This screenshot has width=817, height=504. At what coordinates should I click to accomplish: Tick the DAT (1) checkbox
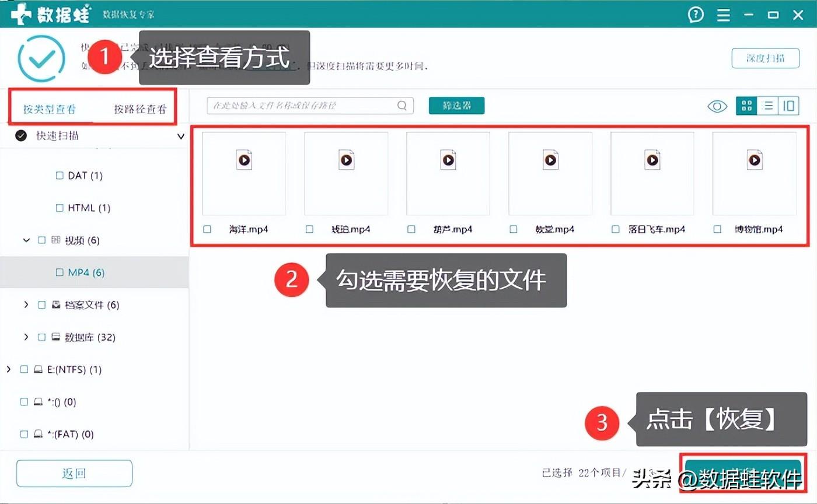tap(60, 175)
